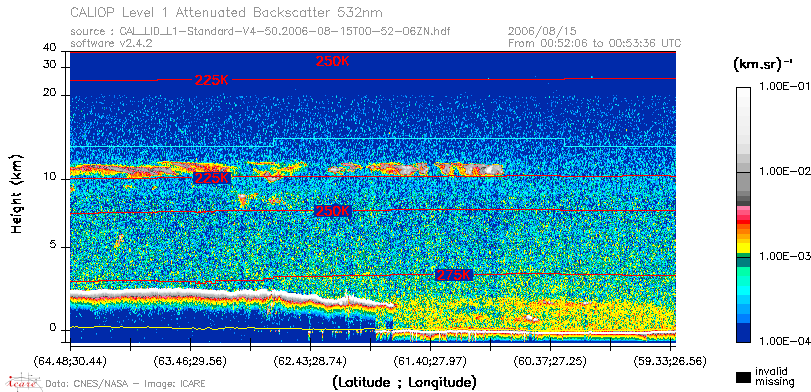Click the '225K' label near 10 km height

[x=212, y=178]
